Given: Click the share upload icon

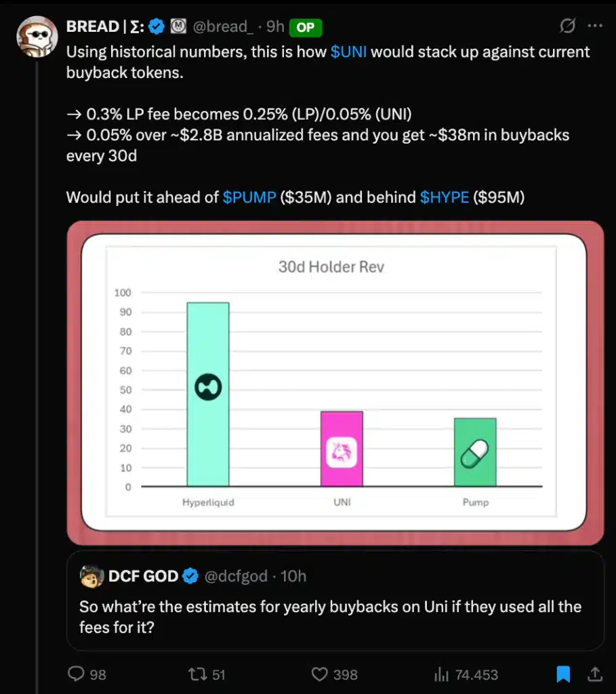Looking at the screenshot, I should click(594, 674).
